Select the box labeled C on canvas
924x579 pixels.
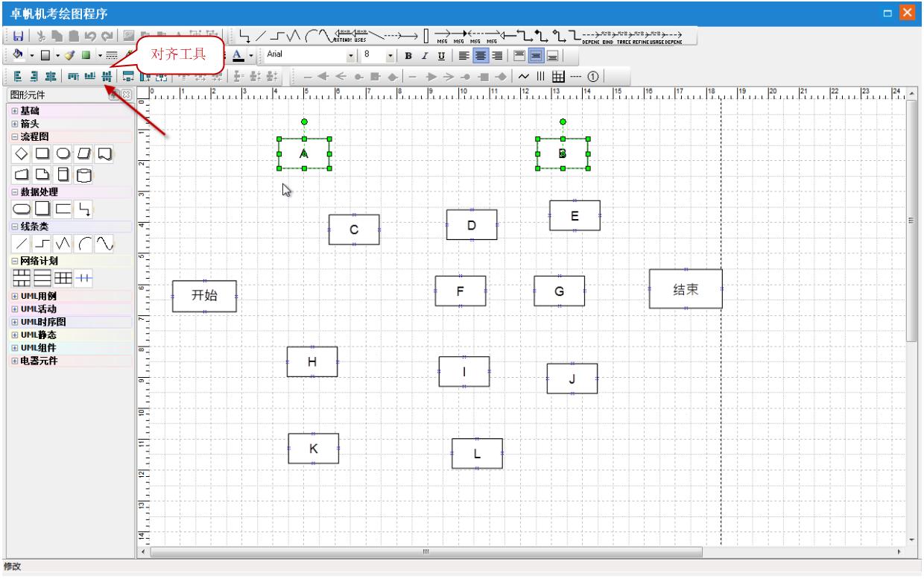coord(354,230)
